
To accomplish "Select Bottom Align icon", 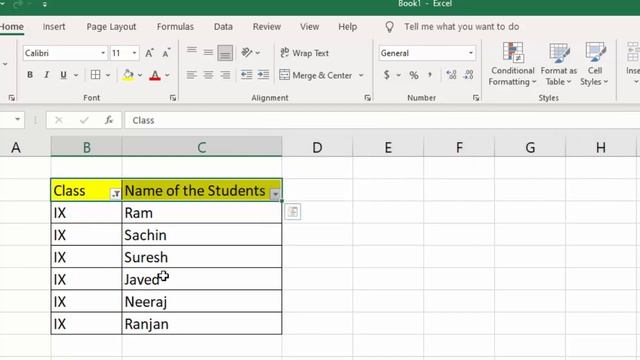I will [225, 53].
